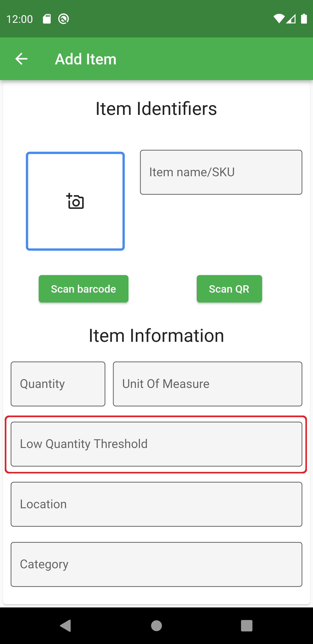Tap the battery icon in the status bar
Screen dimensions: 313x644
[305, 18]
